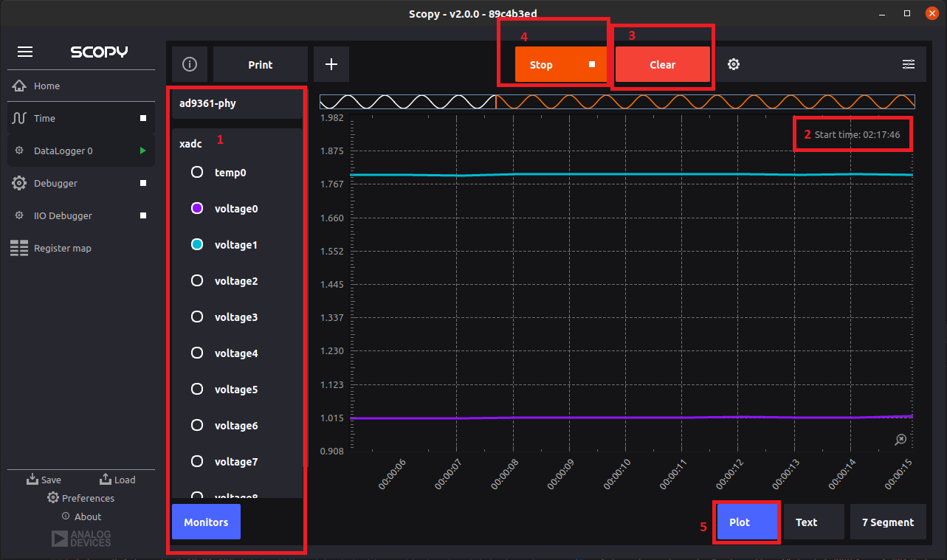
Task: Click the buffer previewer waveform strip
Action: [617, 102]
